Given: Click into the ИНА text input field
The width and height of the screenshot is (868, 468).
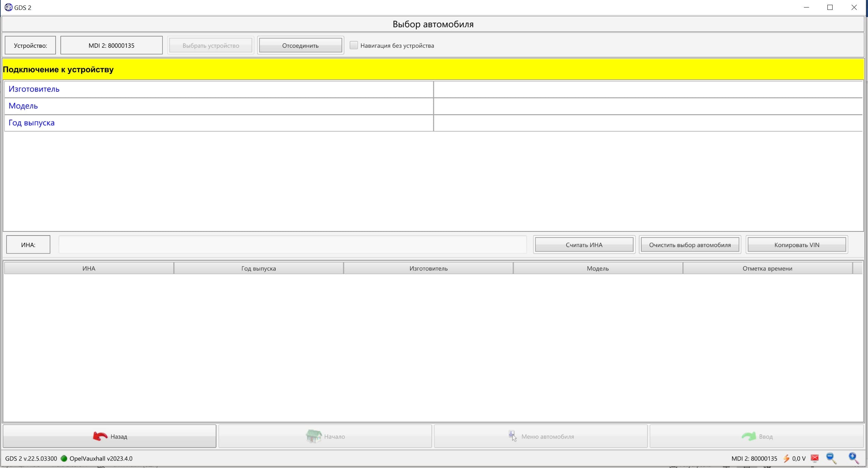Looking at the screenshot, I should 292,245.
